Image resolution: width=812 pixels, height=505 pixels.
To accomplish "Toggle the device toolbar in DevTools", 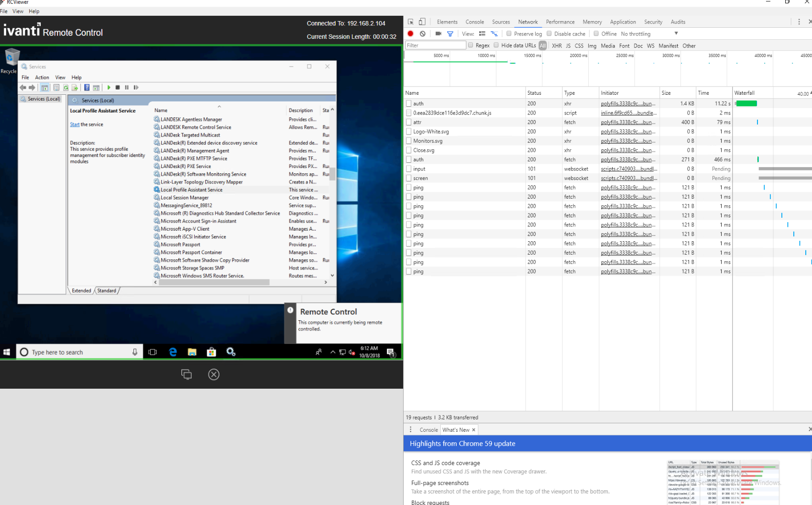I will [x=421, y=21].
